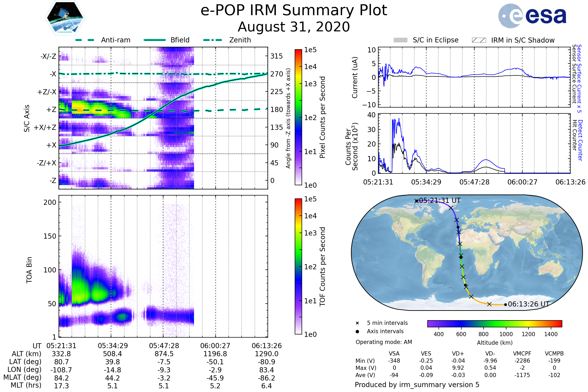The image size is (588, 392).
Task: Click the +Z axis label on spectrogram
Action: click(51, 110)
